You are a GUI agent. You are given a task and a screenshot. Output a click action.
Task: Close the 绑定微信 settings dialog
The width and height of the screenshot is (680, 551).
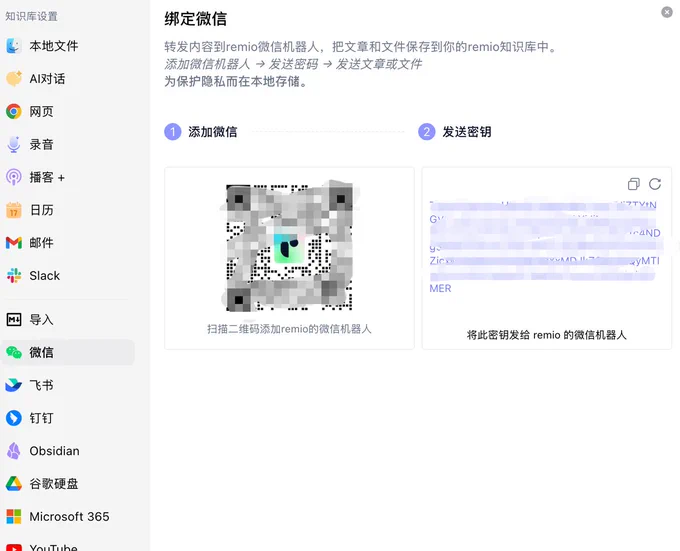(667, 12)
